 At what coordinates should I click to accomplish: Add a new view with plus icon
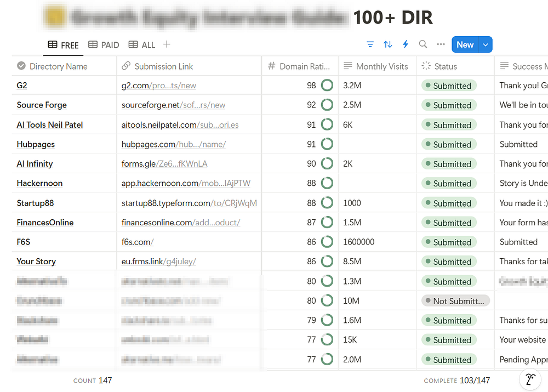tap(167, 44)
